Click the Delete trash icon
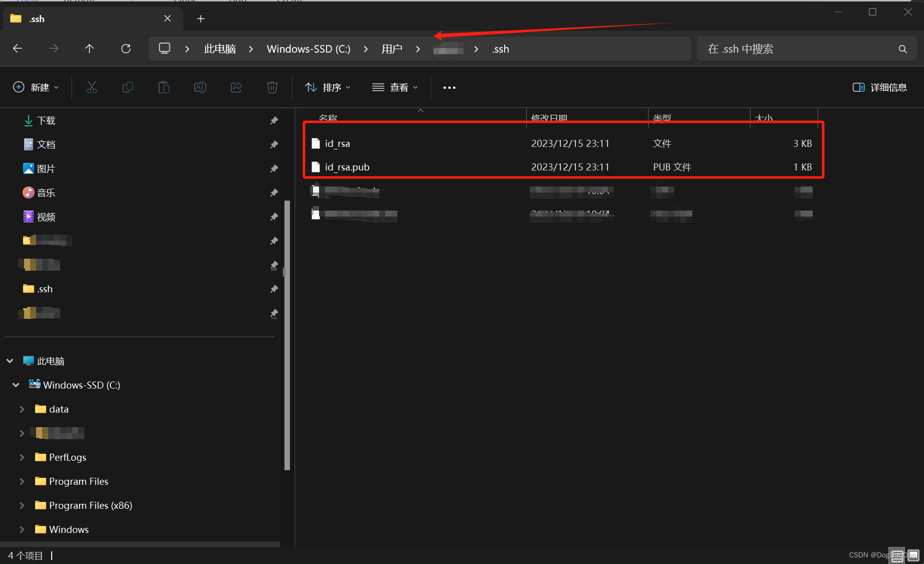 (272, 87)
